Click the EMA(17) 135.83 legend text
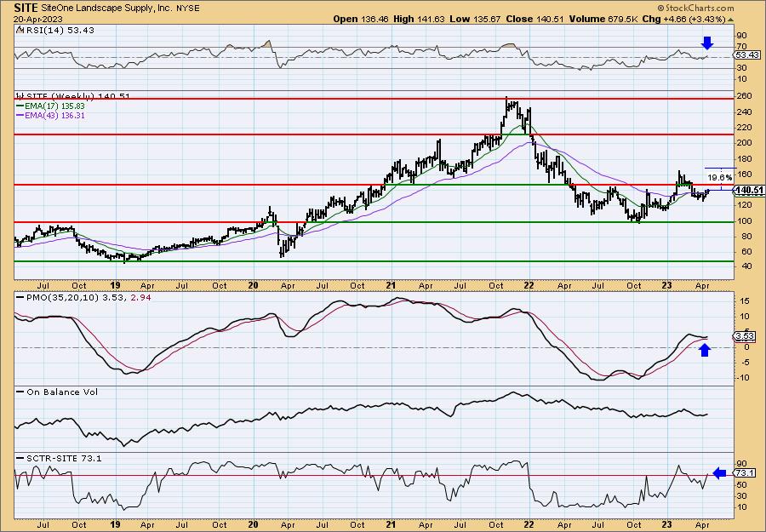 (x=54, y=106)
